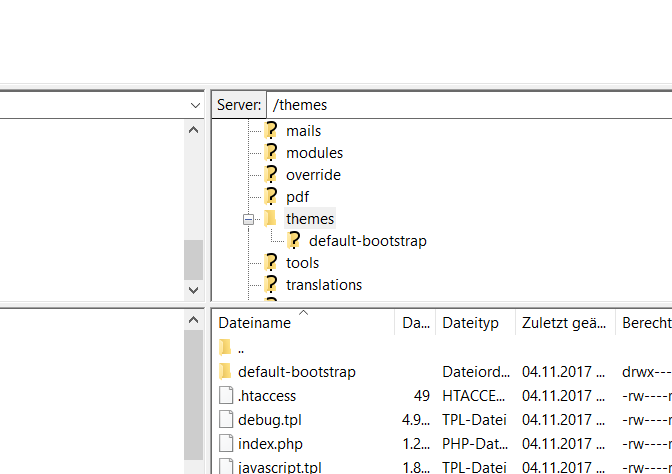Click the pdf folder question-mark icon
Image resolution: width=672 pixels, height=474 pixels.
271,196
